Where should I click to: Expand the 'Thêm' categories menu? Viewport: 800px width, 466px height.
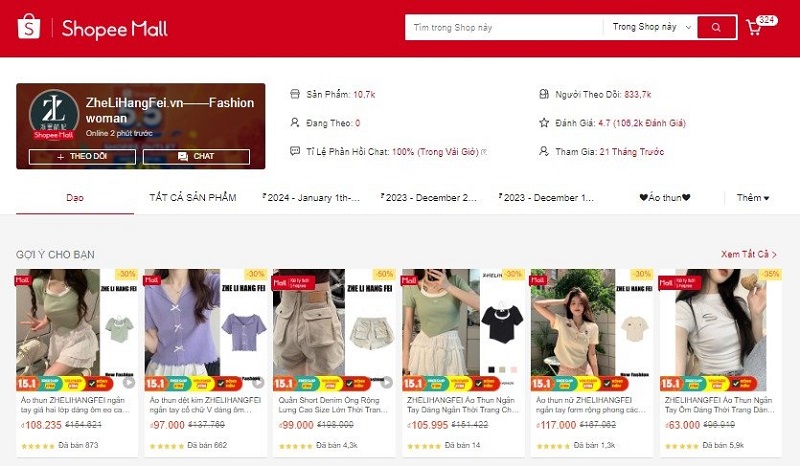tap(753, 197)
